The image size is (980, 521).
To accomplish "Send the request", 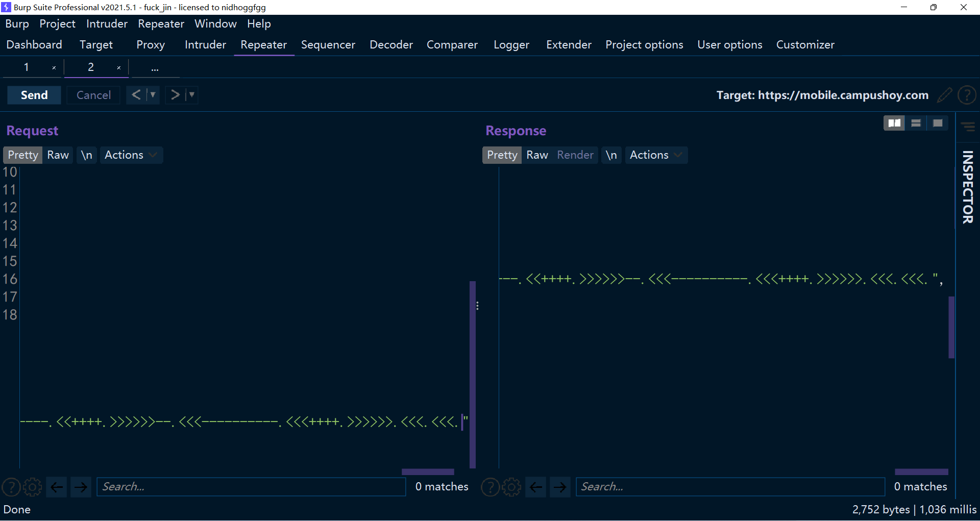I will point(34,95).
